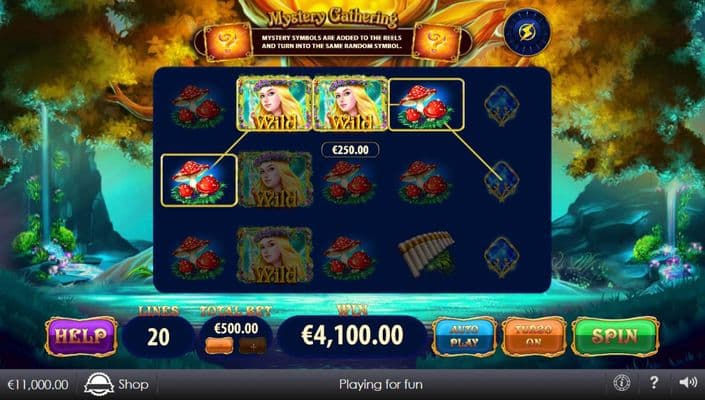
Task: Increase total bet with plus button
Action: 253,346
